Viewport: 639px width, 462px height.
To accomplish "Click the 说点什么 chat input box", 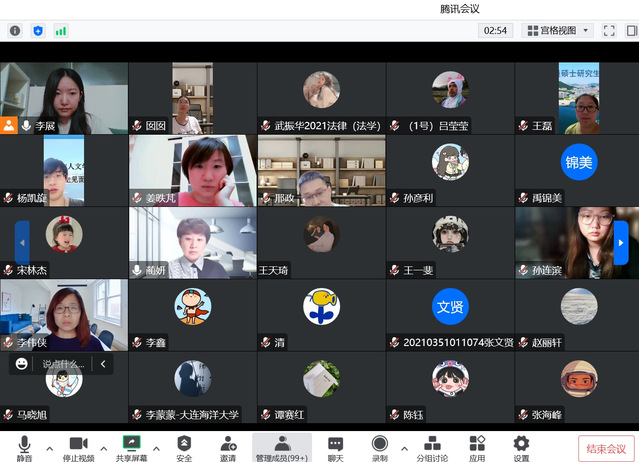I will [x=64, y=365].
